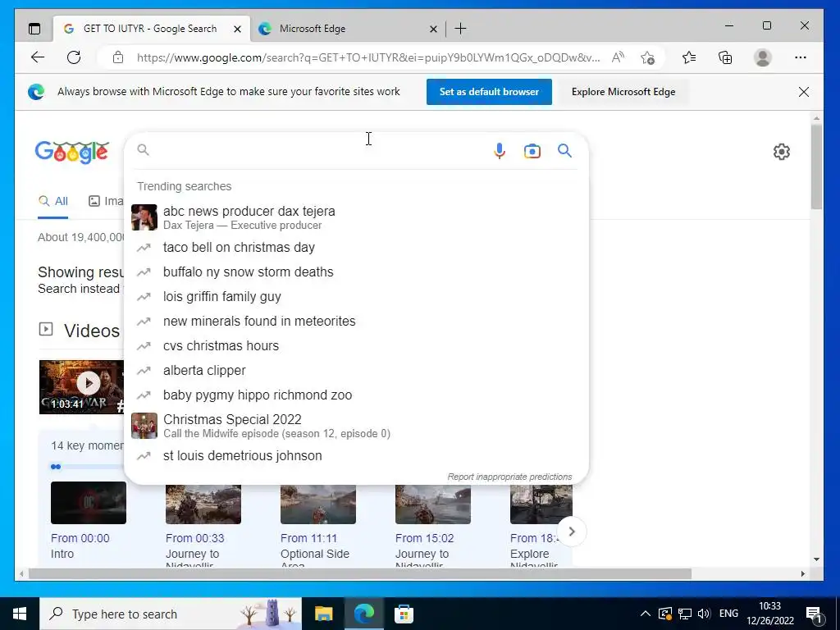
Task: Open the Favorites list icon
Action: [x=689, y=57]
